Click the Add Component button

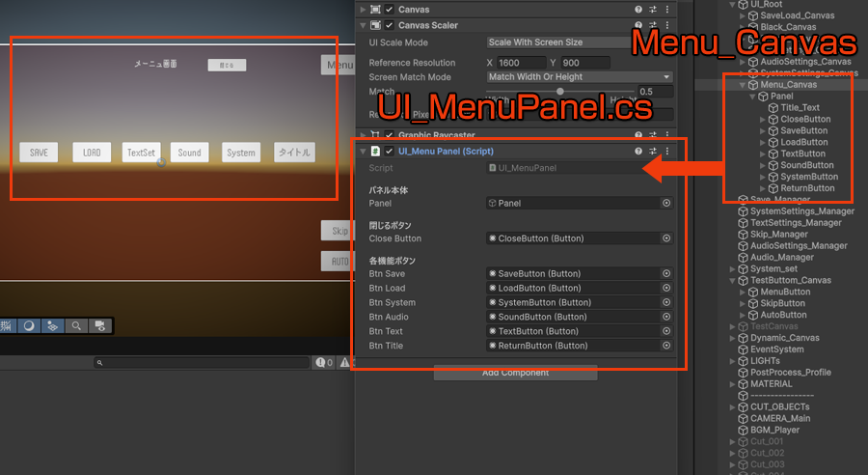(515, 373)
